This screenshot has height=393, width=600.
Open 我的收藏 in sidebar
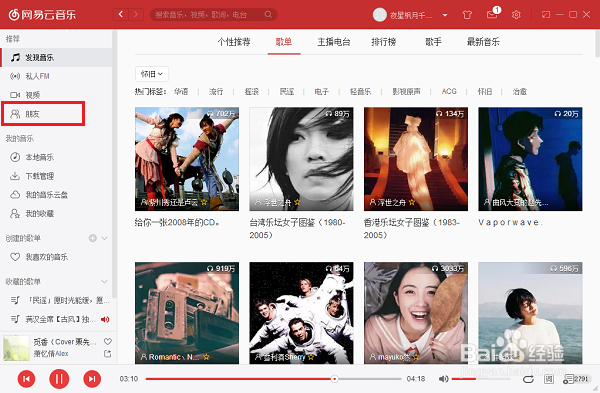tap(57, 214)
